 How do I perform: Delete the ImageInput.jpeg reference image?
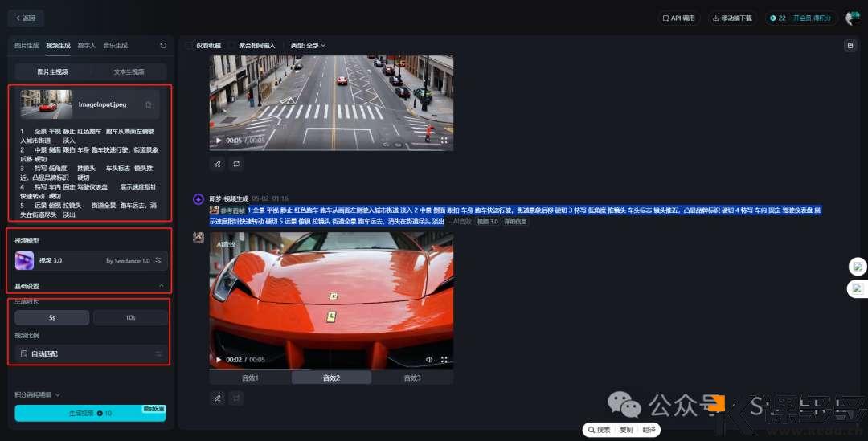tap(148, 104)
